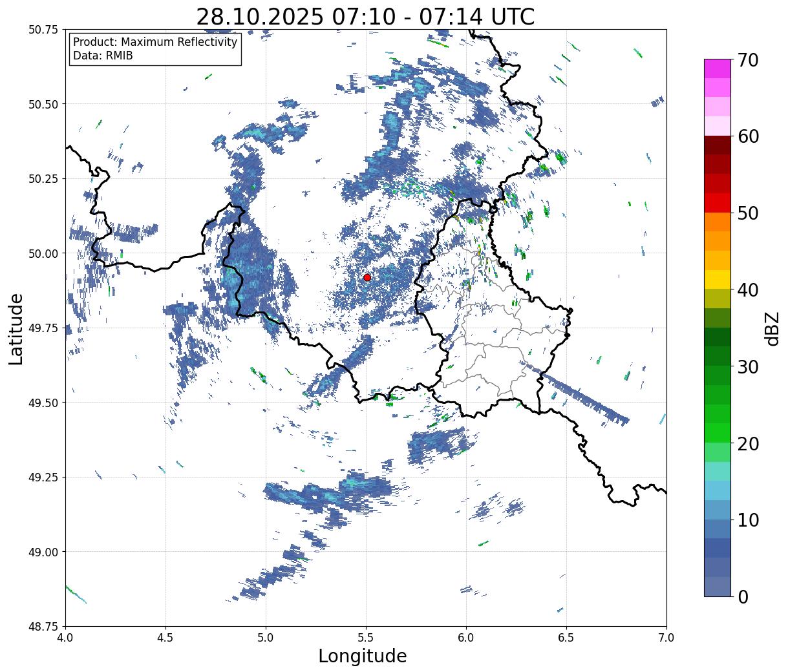788x672 pixels.
Task: Click the 'dBZ' colorbar label
Action: 772,328
